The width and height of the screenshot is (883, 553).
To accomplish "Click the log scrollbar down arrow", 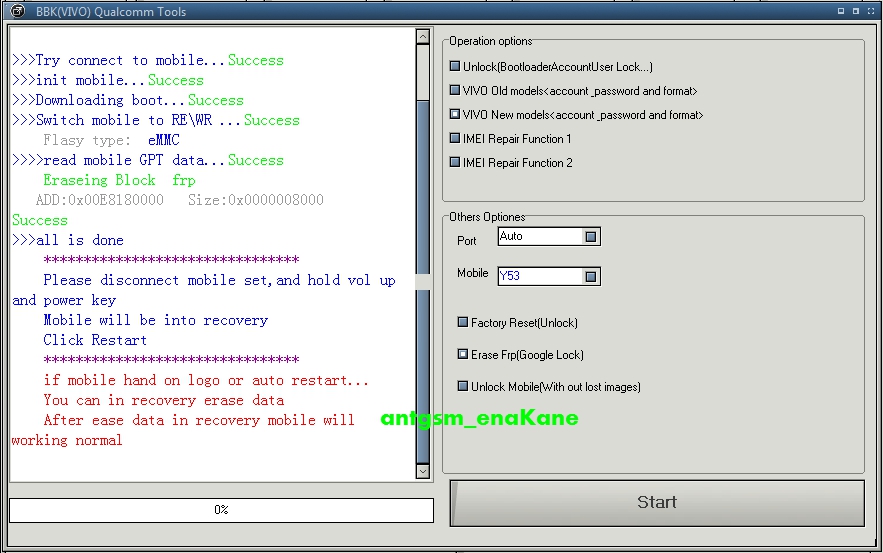I will coord(423,471).
